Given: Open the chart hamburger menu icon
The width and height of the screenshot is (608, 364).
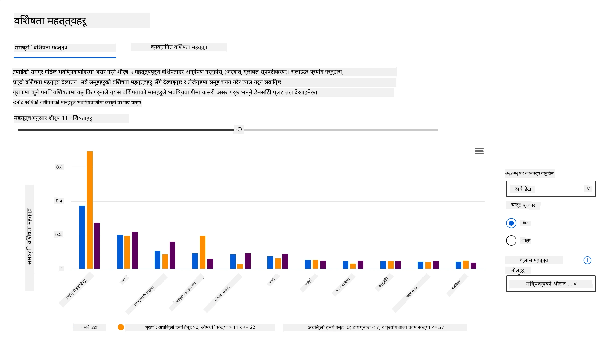Looking at the screenshot, I should point(479,151).
